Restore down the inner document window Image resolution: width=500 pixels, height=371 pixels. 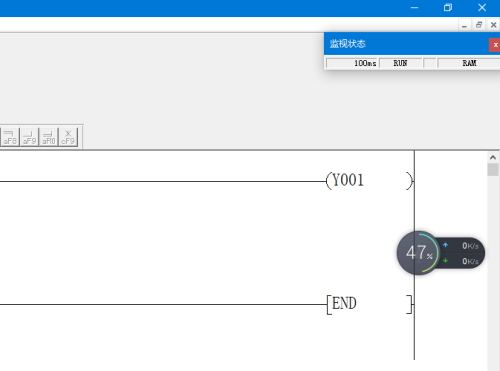pyautogui.click(x=479, y=25)
